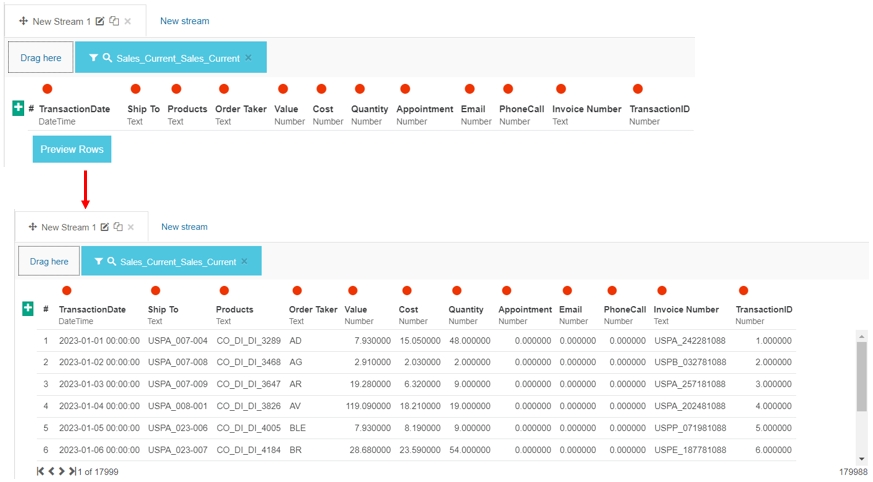Click filter icon on chip above Preview Rows
The height and width of the screenshot is (482, 873).
(93, 58)
